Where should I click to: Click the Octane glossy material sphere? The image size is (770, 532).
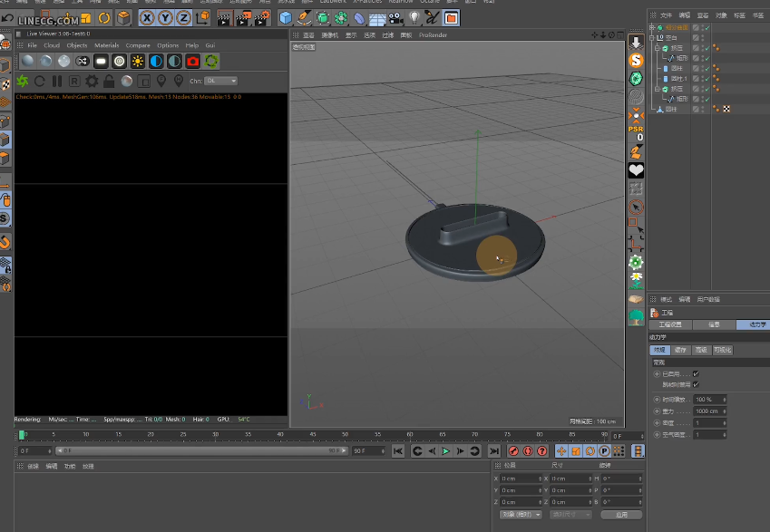(46, 62)
